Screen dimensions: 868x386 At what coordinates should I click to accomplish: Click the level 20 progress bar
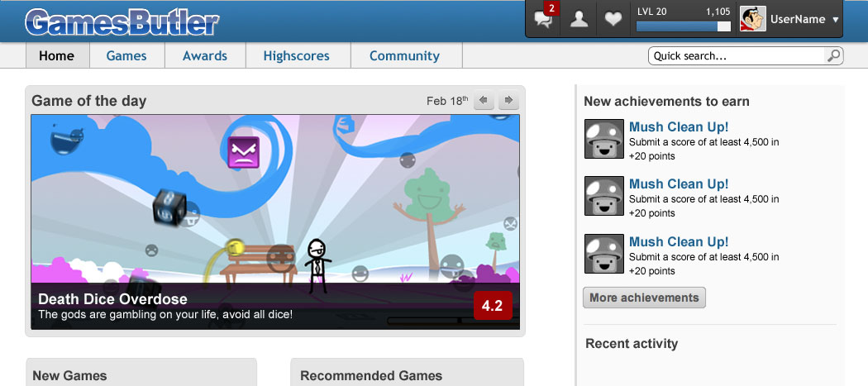(683, 26)
